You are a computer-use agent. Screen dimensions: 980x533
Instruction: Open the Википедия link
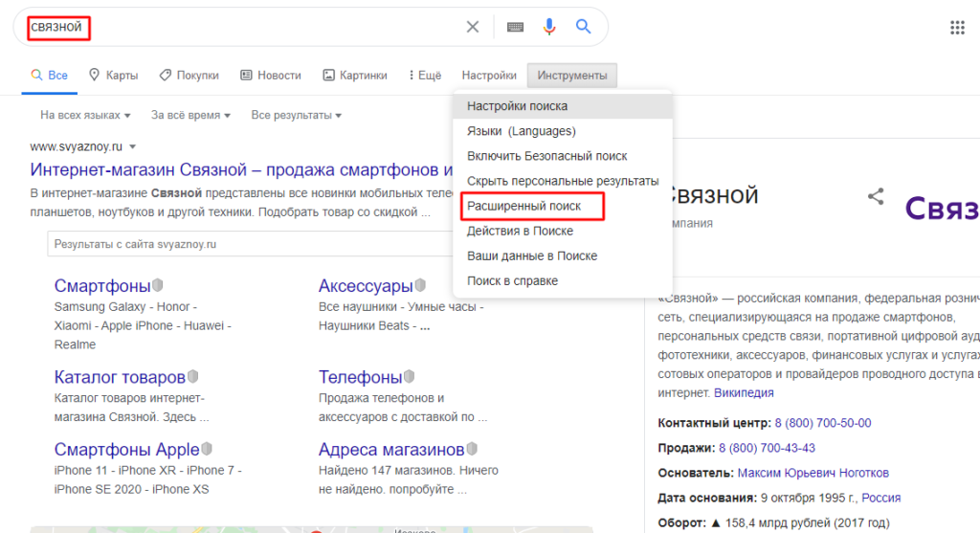tap(744, 393)
